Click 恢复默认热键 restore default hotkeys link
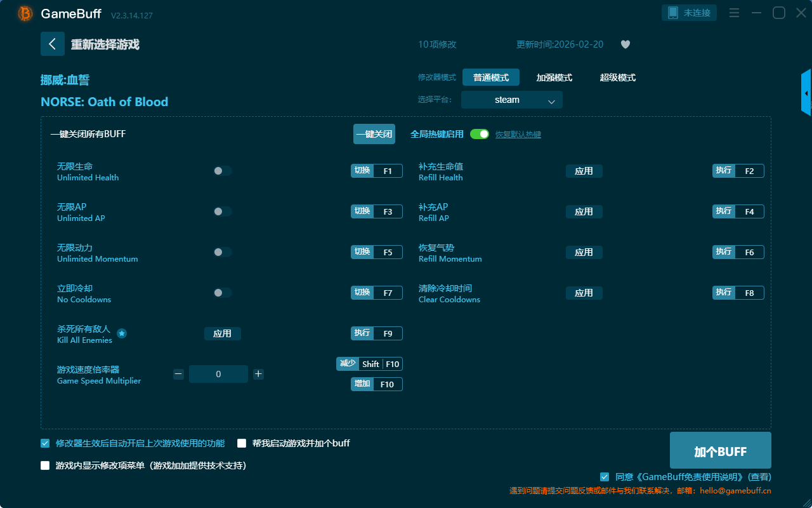Screen dimensions: 812x508 518,135
